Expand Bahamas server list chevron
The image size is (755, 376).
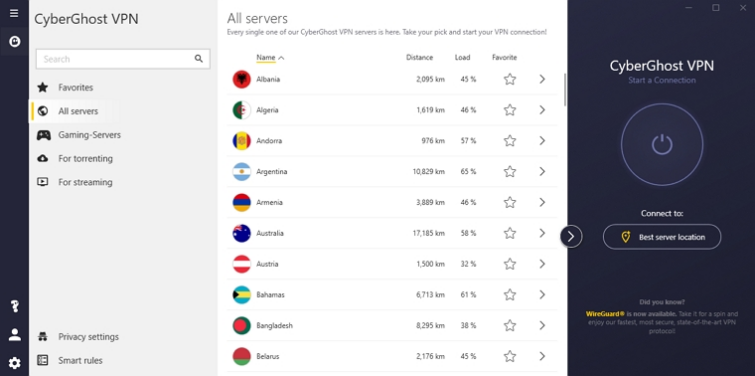click(x=542, y=295)
